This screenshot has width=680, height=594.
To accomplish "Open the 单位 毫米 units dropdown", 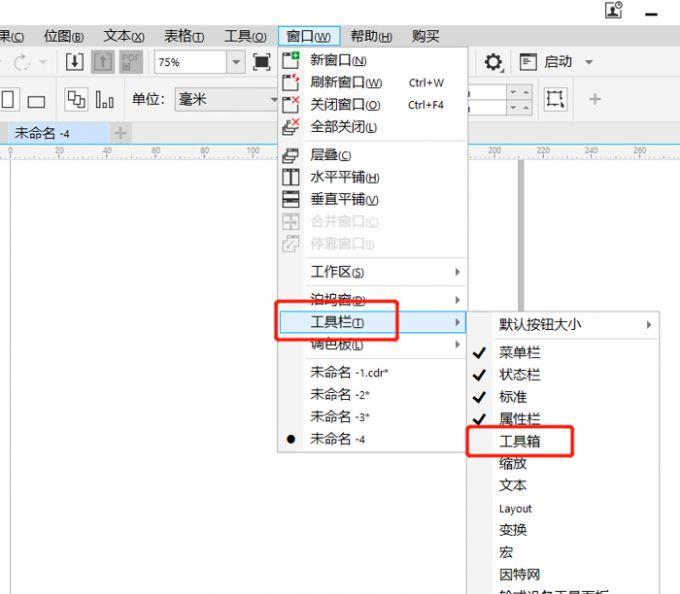I will [x=226, y=100].
